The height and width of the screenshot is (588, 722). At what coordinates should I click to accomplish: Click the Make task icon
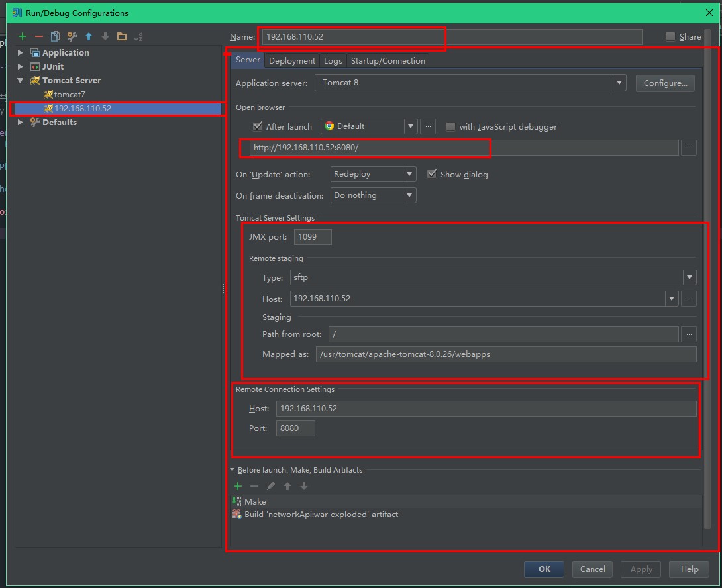pyautogui.click(x=236, y=501)
